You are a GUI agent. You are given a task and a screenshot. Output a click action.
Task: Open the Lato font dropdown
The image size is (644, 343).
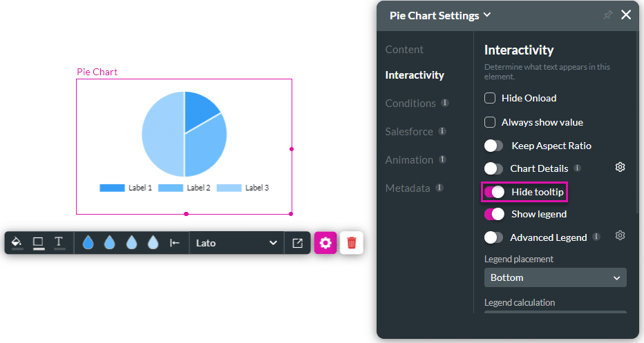click(236, 243)
